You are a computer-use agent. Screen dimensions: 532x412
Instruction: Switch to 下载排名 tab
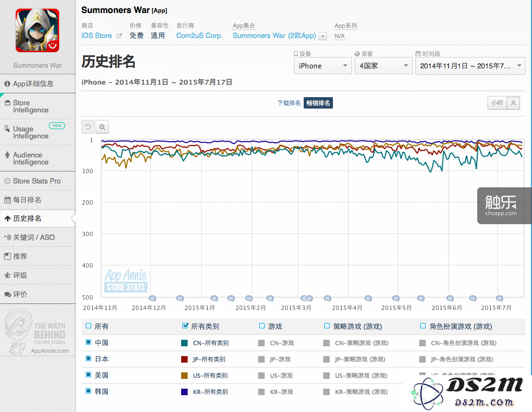[289, 103]
